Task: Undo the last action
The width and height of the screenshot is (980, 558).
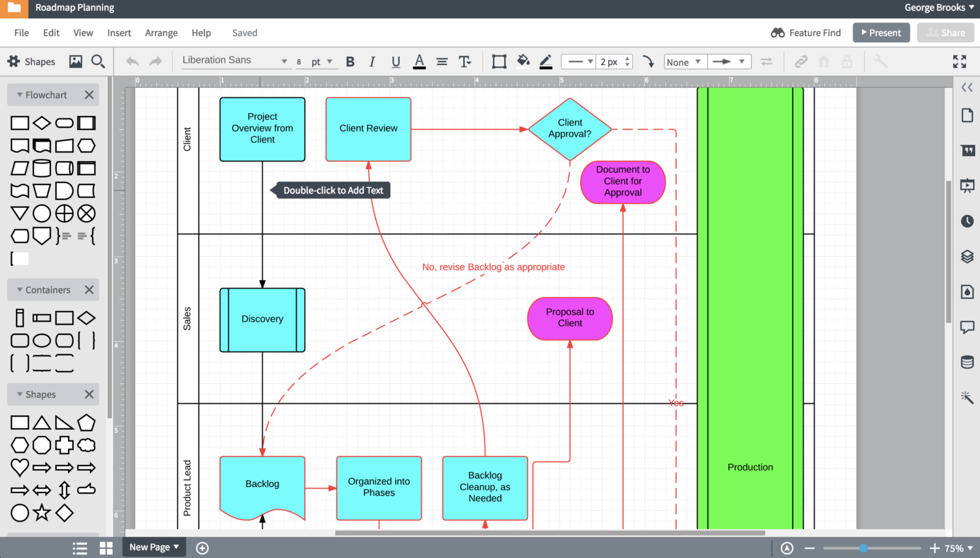Action: coord(132,61)
